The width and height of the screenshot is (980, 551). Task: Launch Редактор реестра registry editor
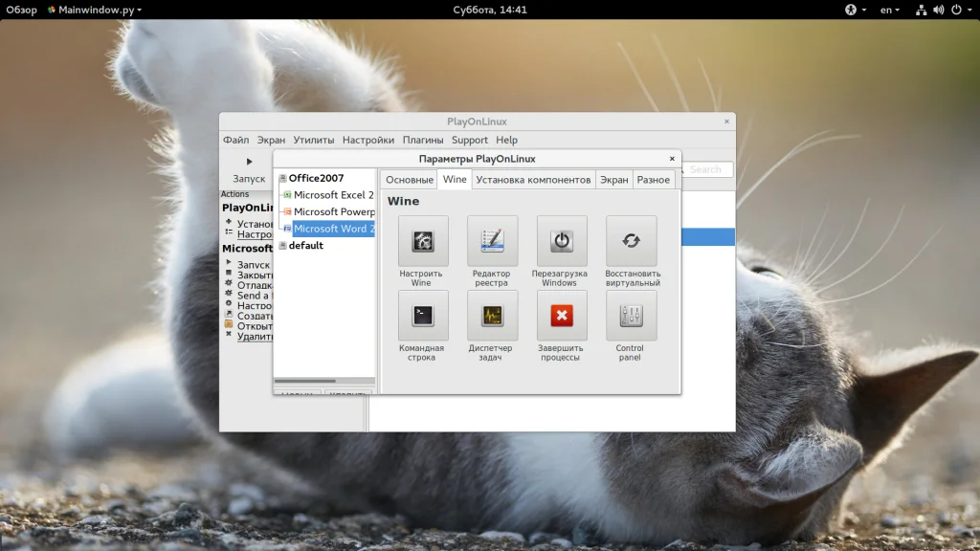pyautogui.click(x=492, y=241)
